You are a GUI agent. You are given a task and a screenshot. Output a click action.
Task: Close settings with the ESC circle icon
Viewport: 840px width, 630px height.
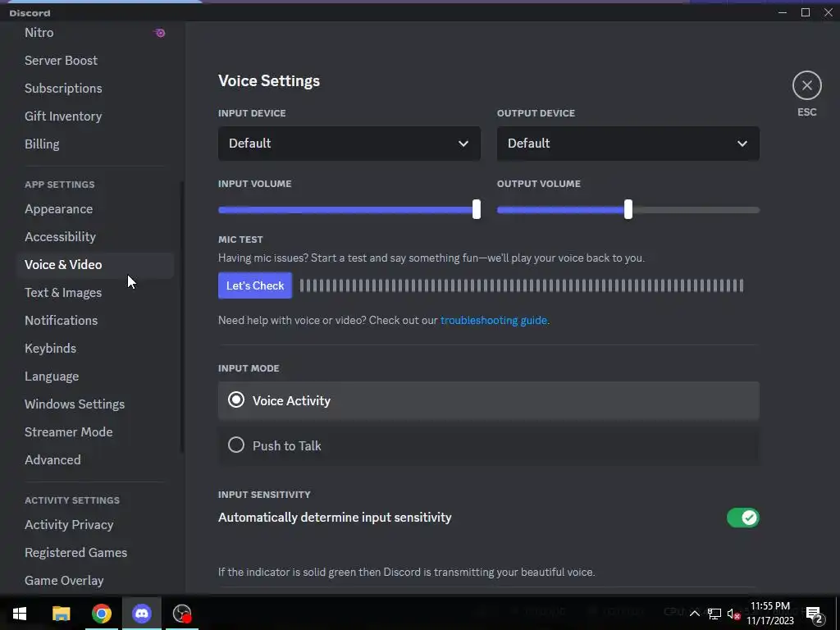807,85
